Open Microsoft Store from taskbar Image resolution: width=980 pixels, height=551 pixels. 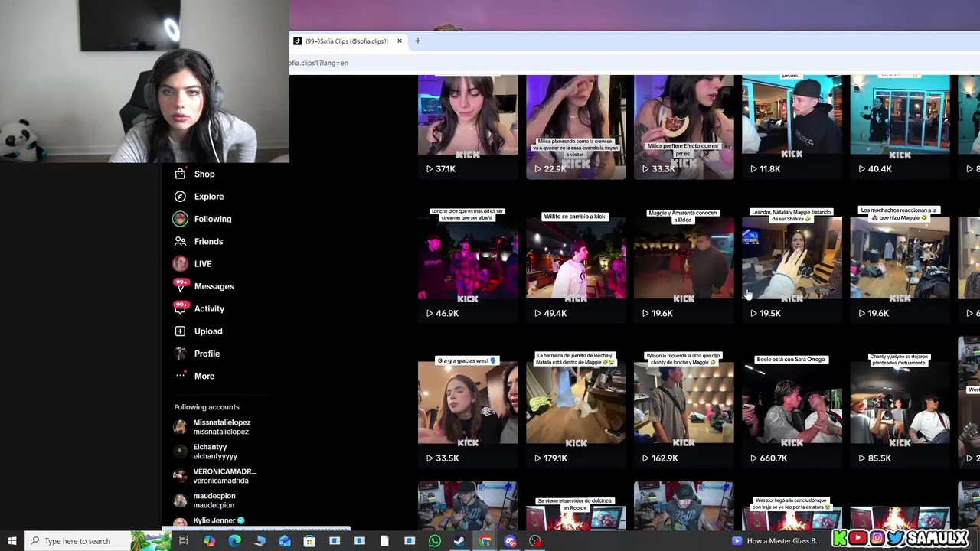coord(309,541)
